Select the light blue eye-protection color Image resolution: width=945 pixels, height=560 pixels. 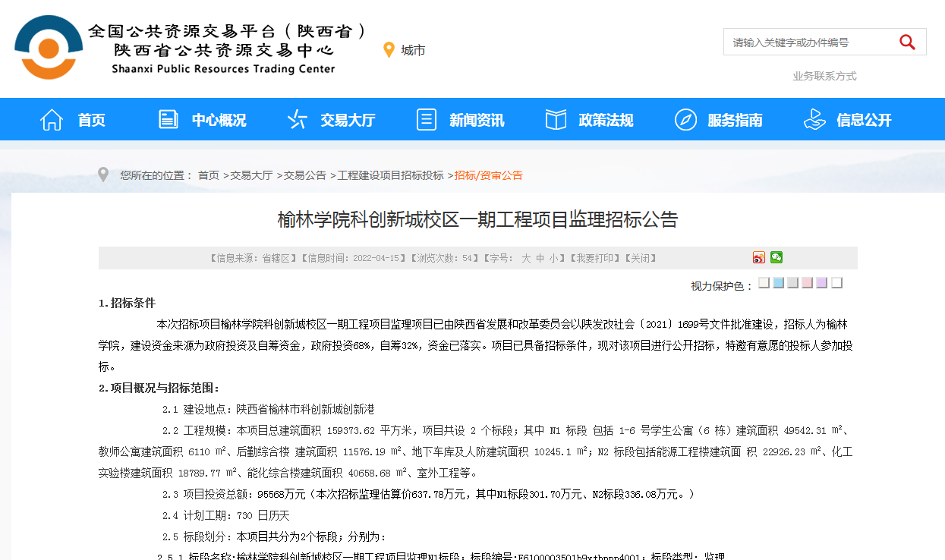click(x=779, y=283)
